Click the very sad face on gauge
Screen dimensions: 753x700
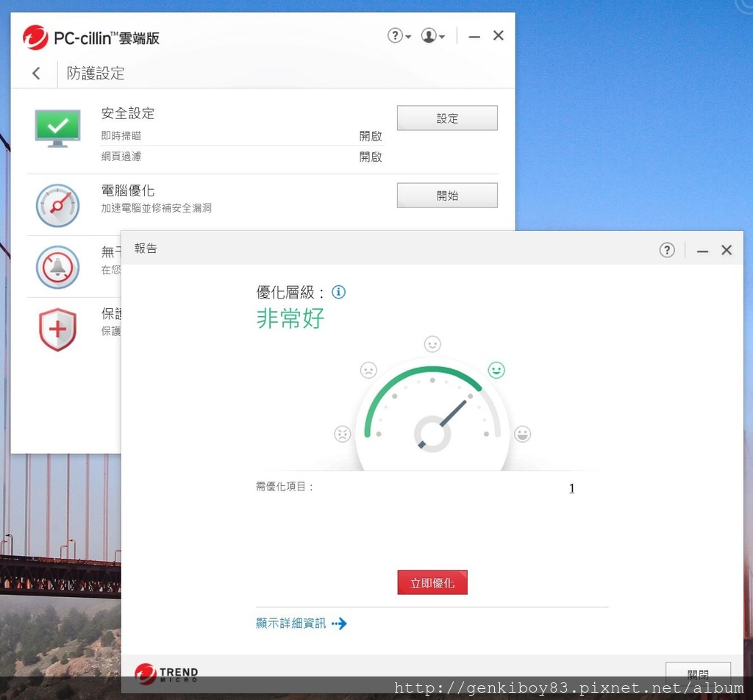(x=343, y=434)
